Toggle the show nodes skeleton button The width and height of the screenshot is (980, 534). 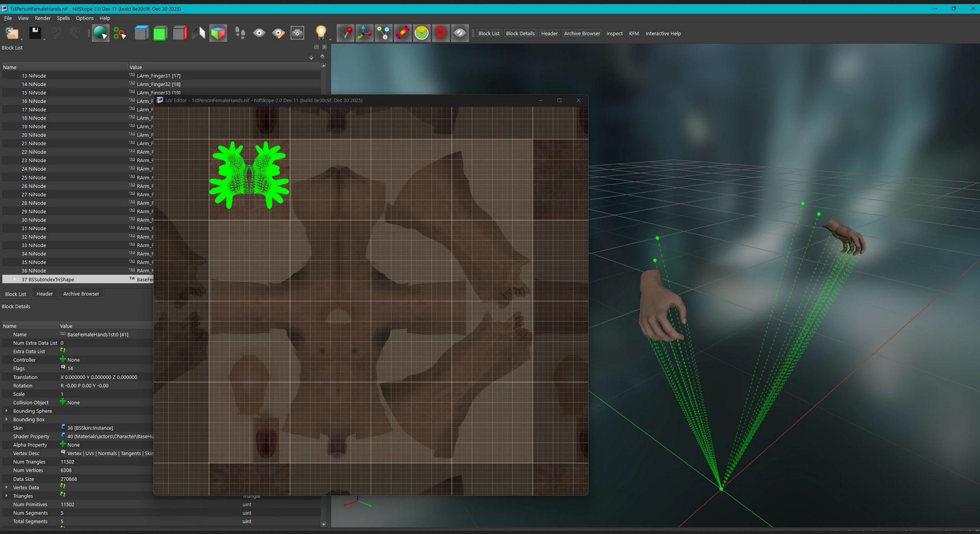pyautogui.click(x=384, y=33)
